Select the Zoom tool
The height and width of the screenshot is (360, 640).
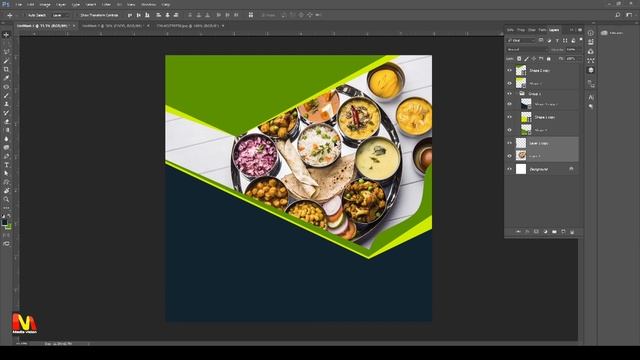pos(6,199)
